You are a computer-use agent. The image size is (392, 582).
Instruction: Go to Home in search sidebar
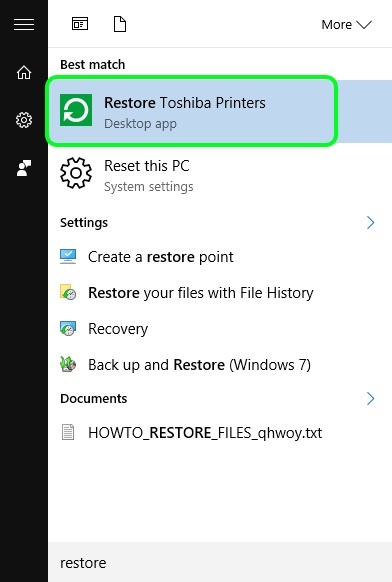click(24, 72)
